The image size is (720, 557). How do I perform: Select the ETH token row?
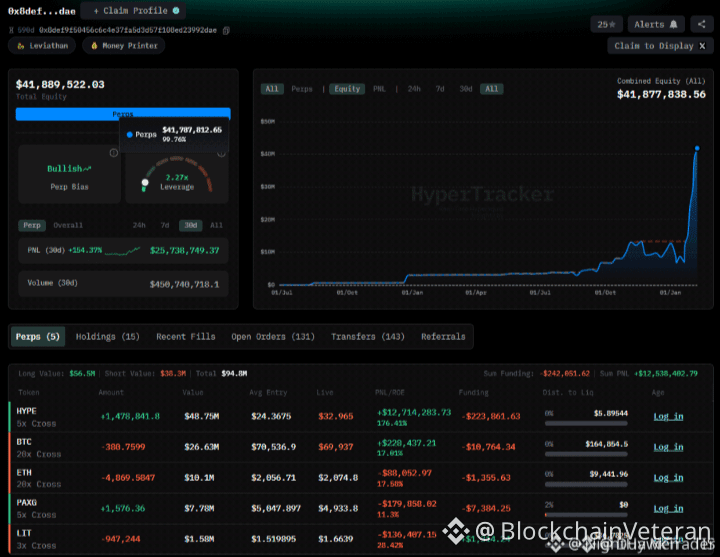[x=360, y=478]
